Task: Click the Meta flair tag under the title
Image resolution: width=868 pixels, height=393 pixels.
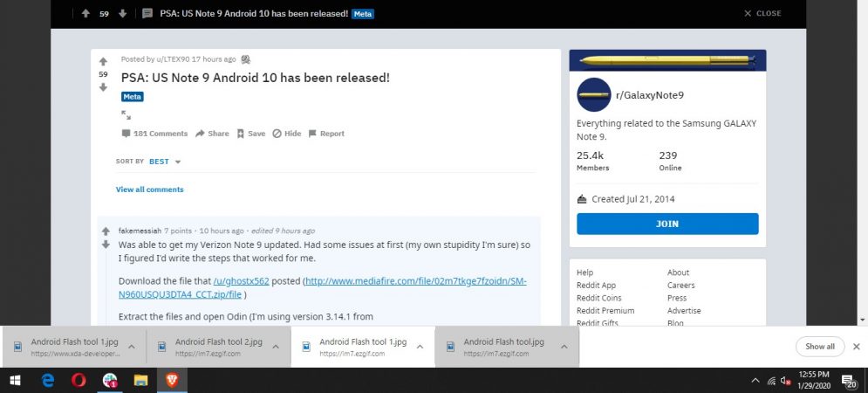Action: (133, 96)
